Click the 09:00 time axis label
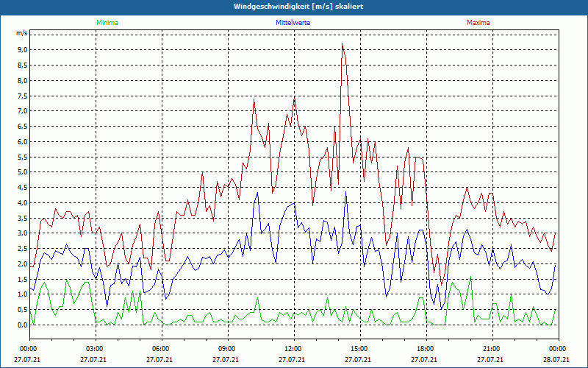This screenshot has height=368, width=588. pos(227,349)
